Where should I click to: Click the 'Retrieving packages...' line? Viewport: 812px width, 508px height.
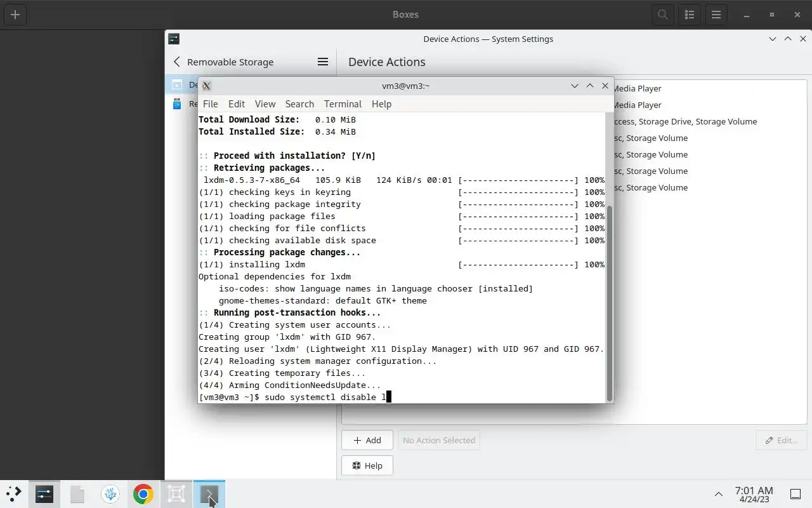click(262, 168)
